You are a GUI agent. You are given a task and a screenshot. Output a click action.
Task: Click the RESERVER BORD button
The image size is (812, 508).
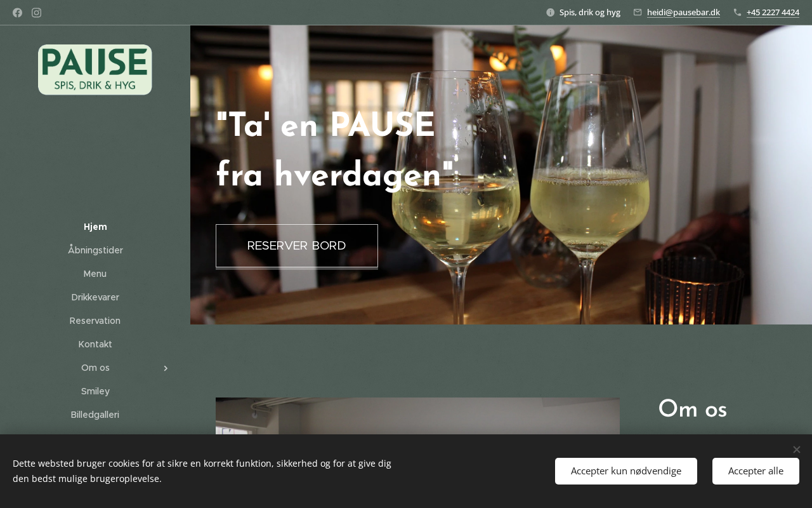click(297, 246)
